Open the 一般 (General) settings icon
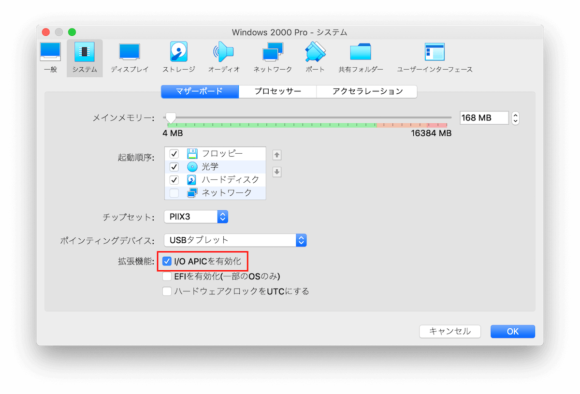 coord(50,58)
